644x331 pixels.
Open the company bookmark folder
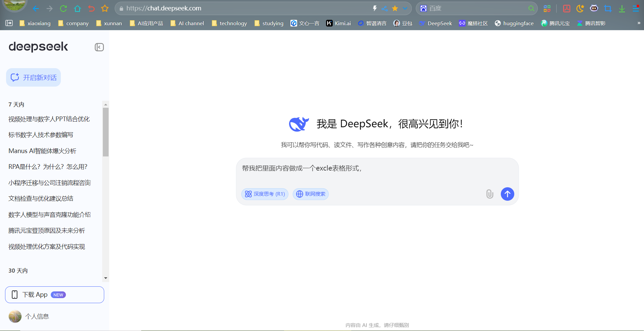(x=73, y=23)
